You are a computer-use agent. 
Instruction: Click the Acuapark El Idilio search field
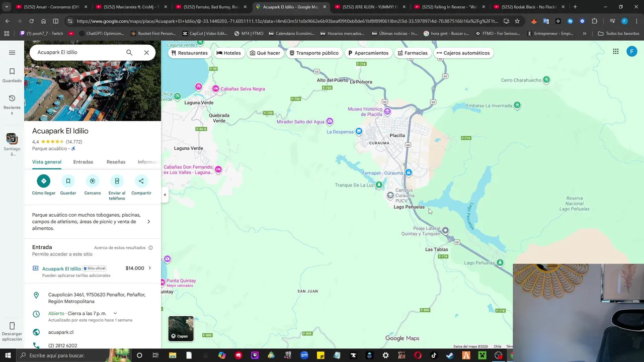pyautogui.click(x=78, y=52)
